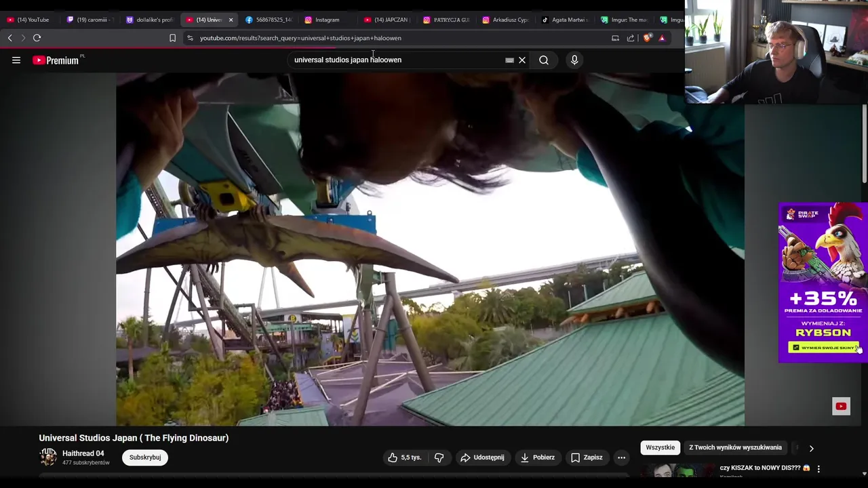Open site settings icon beside URL
868x488 pixels.
tap(190, 38)
